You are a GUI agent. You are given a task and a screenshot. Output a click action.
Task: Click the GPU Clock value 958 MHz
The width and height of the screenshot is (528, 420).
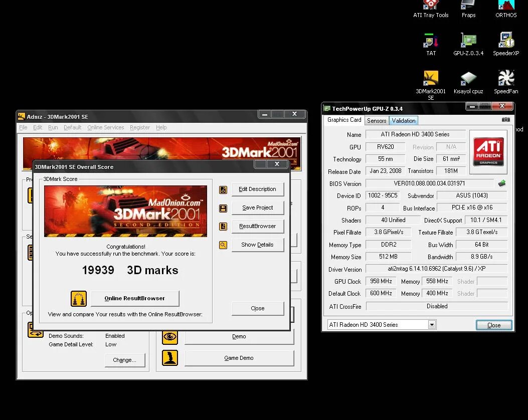point(381,281)
